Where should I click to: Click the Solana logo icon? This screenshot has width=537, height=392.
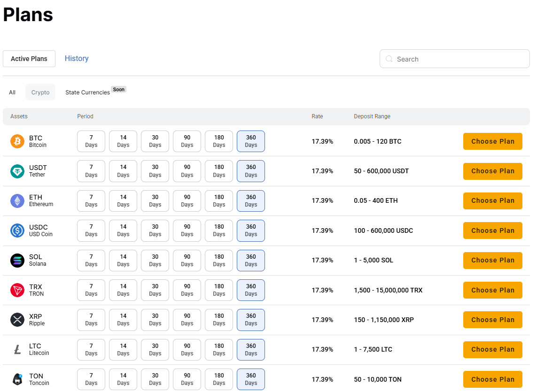(x=17, y=260)
